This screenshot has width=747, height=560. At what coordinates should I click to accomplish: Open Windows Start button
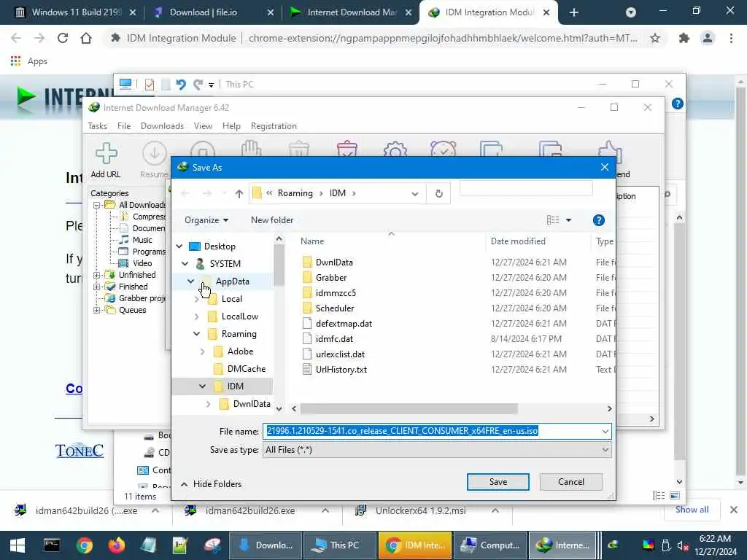pyautogui.click(x=18, y=545)
